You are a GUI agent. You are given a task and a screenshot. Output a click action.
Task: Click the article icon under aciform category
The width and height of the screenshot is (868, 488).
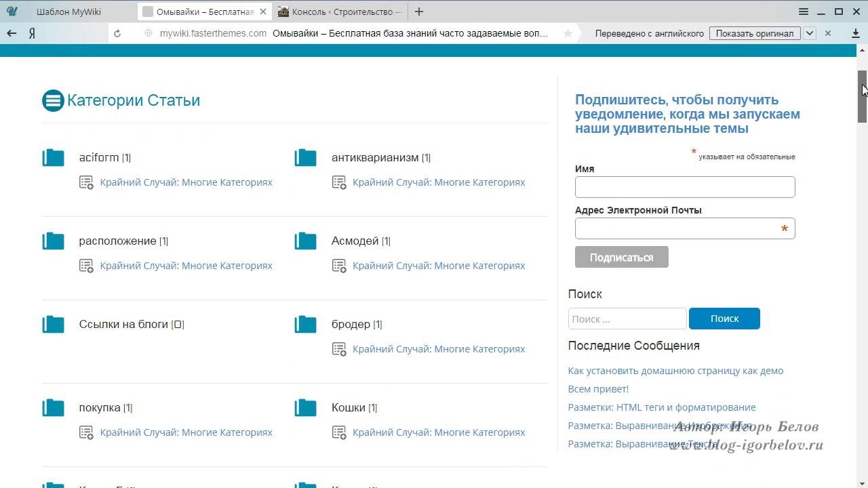[86, 182]
